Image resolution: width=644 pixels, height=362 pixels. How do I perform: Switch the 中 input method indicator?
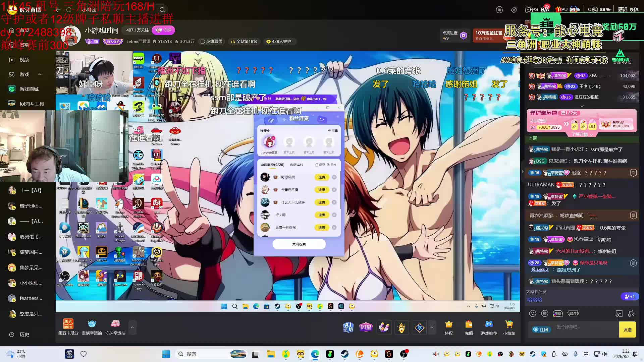[586, 354]
